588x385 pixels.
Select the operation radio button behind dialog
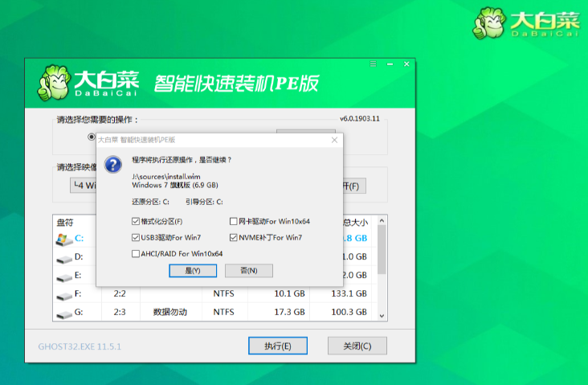coord(91,137)
